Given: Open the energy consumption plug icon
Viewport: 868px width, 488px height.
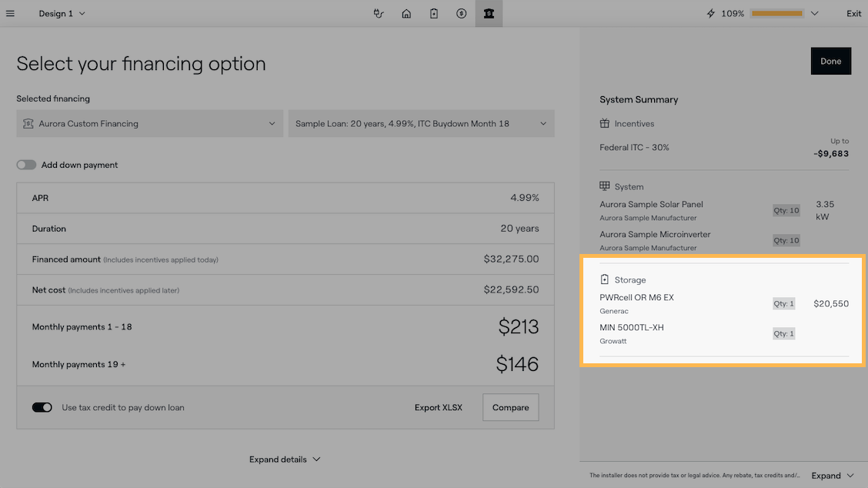Looking at the screenshot, I should pos(378,13).
